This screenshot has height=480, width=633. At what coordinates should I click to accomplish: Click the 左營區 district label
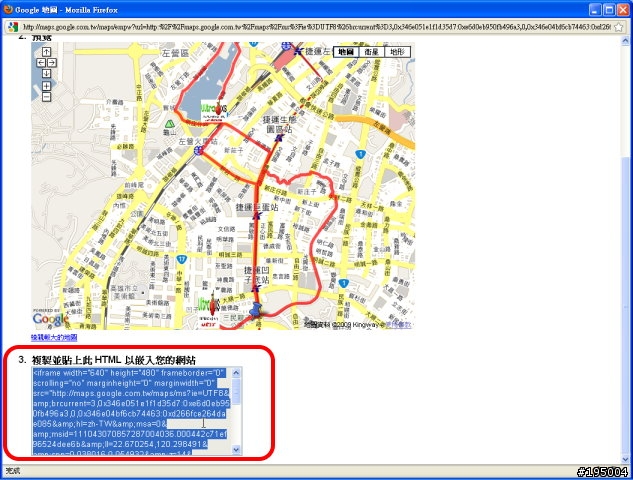pos(175,53)
